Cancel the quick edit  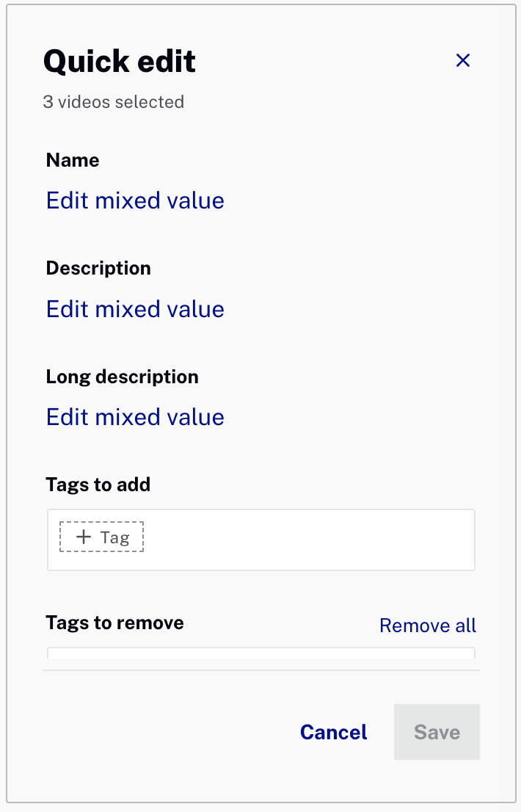pos(334,732)
